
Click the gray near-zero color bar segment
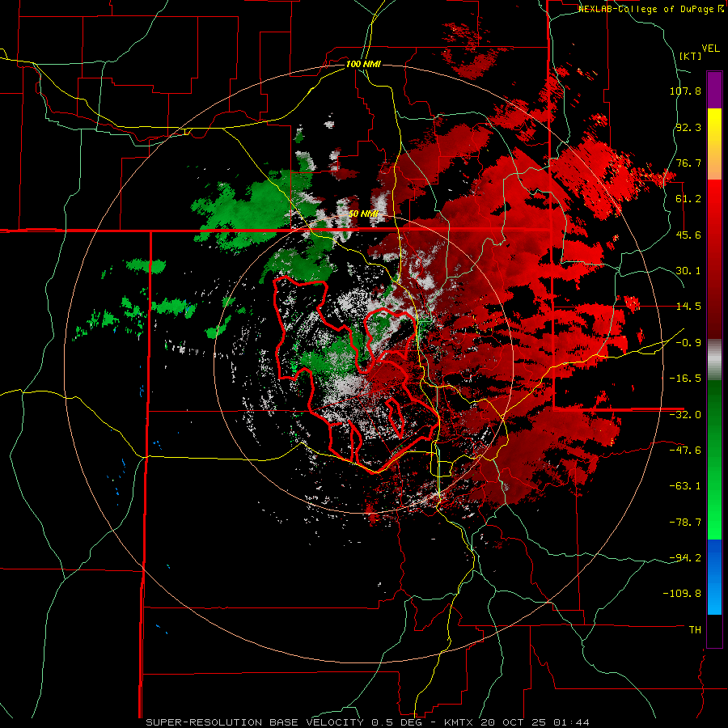tap(714, 360)
